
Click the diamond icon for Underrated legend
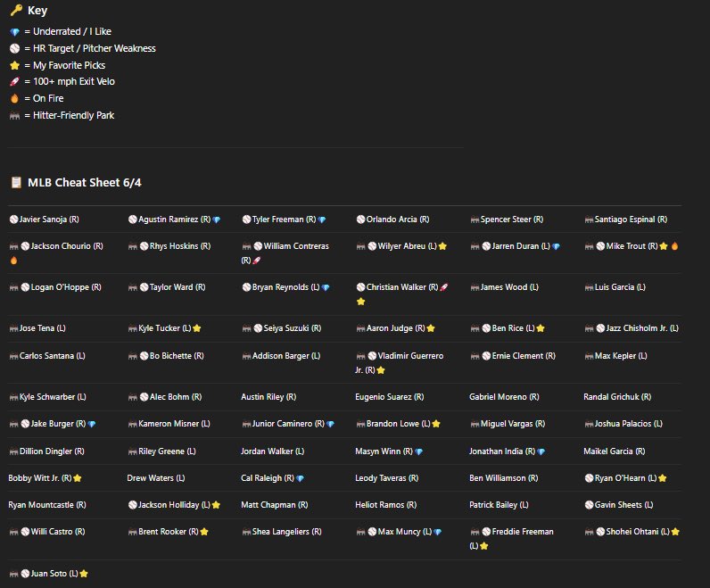pos(14,32)
